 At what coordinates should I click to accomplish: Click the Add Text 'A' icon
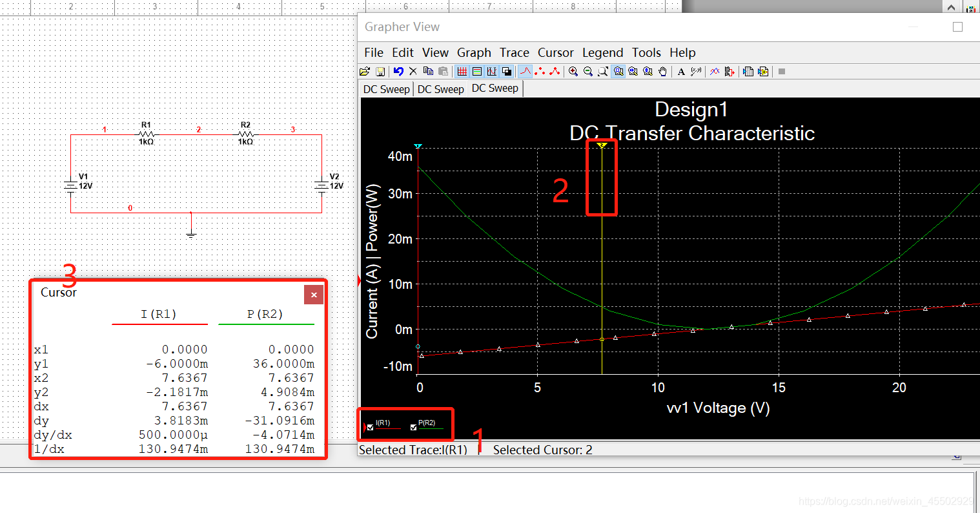(x=681, y=72)
